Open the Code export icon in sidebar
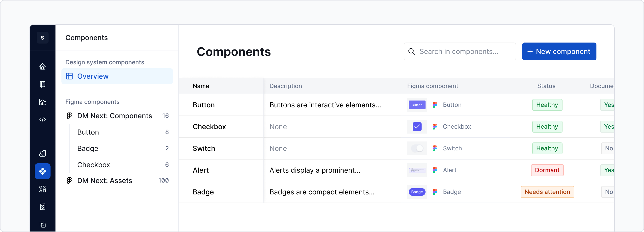The image size is (644, 232). click(x=43, y=120)
